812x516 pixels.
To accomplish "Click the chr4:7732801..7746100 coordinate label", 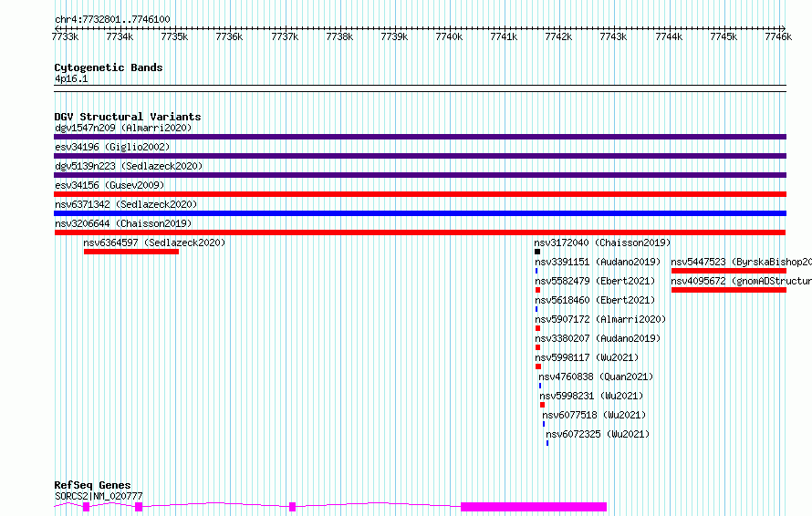I will (112, 20).
